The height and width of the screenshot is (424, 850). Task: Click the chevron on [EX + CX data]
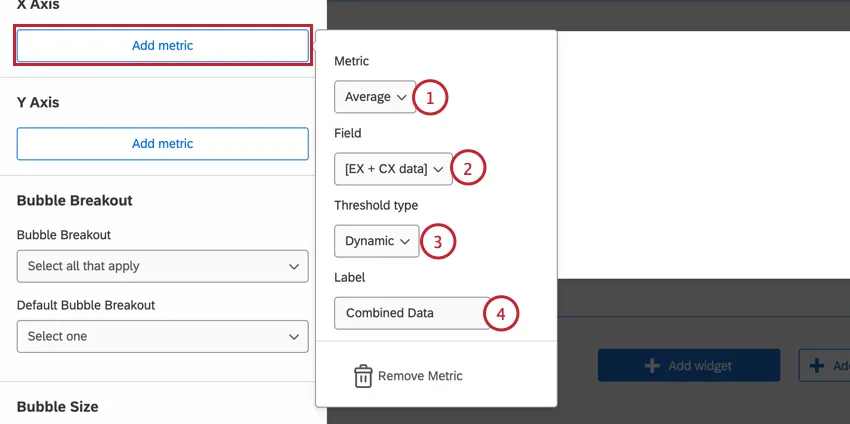(x=437, y=169)
